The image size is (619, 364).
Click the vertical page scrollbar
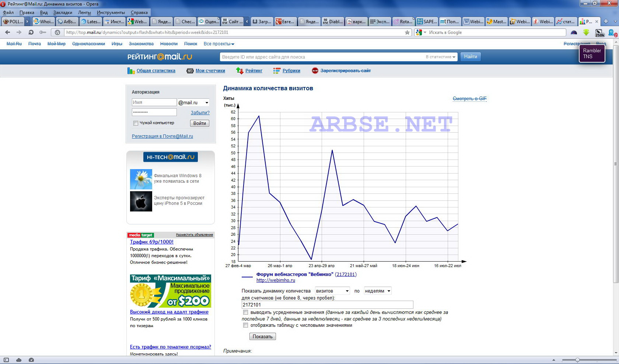coord(616,164)
